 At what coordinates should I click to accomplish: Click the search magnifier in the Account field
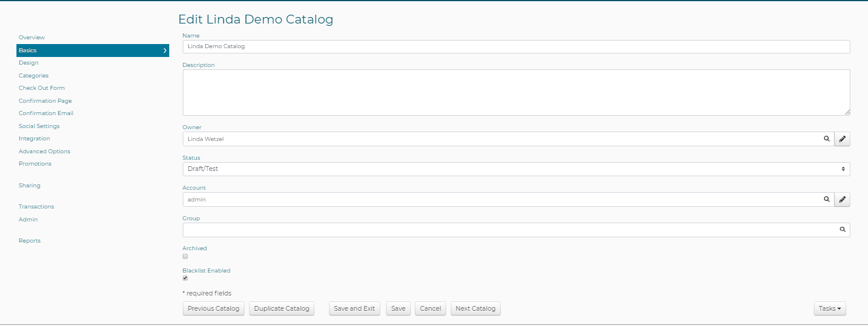point(826,199)
